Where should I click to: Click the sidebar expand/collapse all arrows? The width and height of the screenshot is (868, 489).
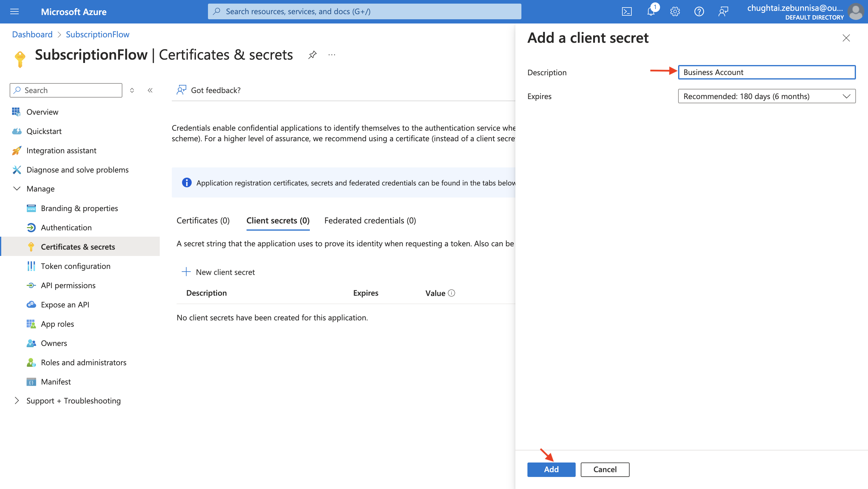click(x=132, y=90)
